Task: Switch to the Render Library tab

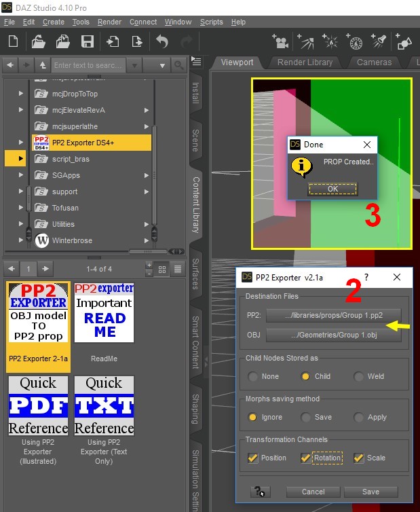Action: pyautogui.click(x=305, y=62)
